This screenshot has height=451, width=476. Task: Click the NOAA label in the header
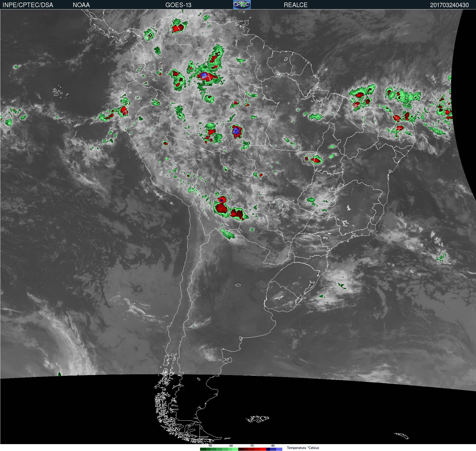click(81, 5)
